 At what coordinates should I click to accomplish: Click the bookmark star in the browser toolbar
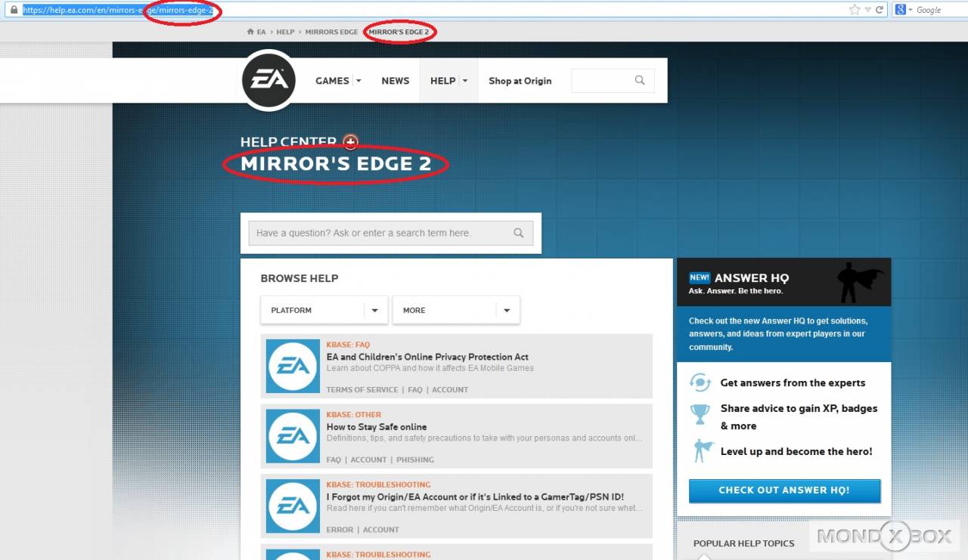pos(855,10)
